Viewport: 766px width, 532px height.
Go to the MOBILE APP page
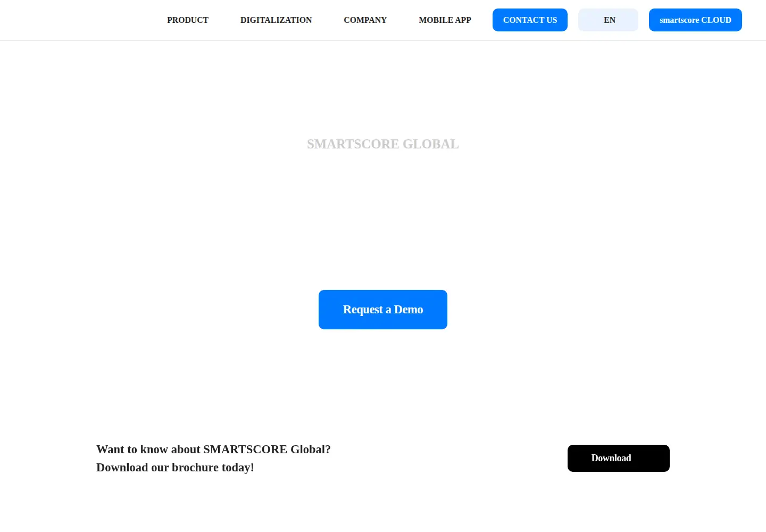point(445,20)
